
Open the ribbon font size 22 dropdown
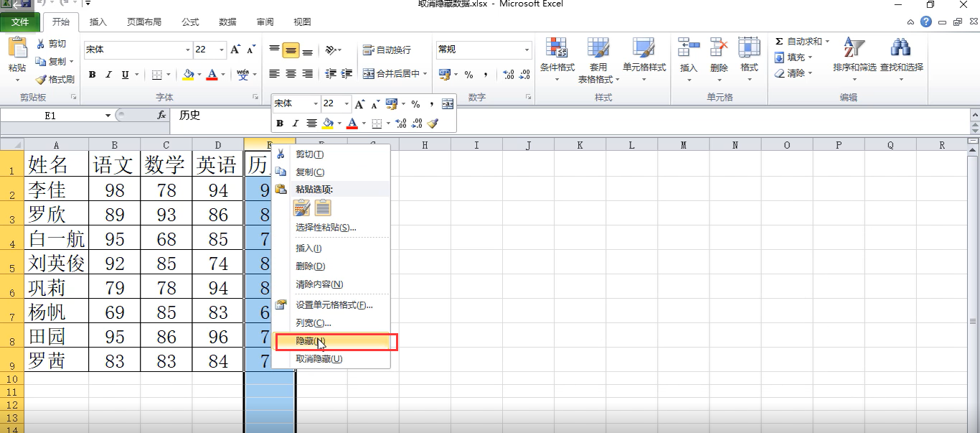222,50
